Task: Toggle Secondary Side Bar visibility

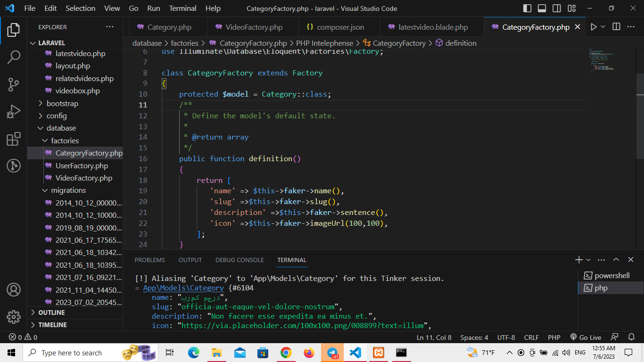Action: click(x=557, y=8)
